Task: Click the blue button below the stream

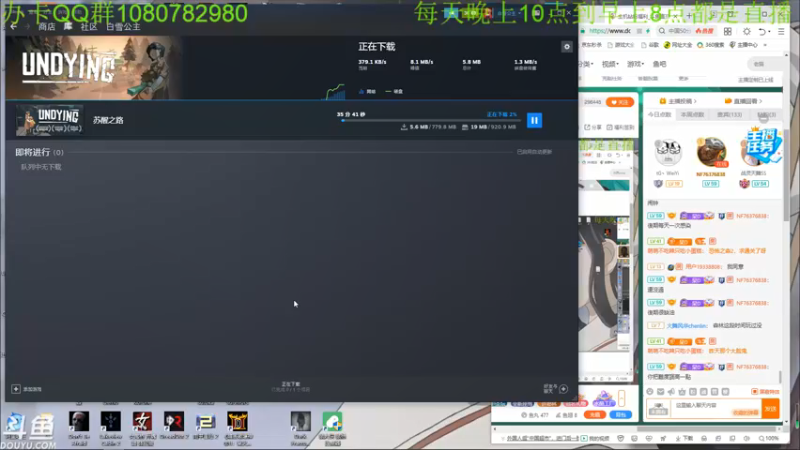Action: pyautogui.click(x=621, y=415)
